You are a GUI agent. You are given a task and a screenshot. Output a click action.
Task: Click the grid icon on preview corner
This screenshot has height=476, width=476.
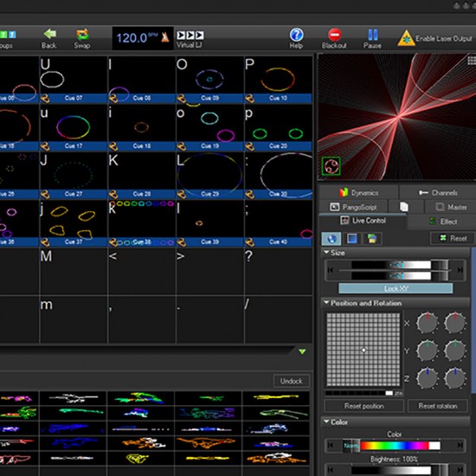tap(472, 60)
